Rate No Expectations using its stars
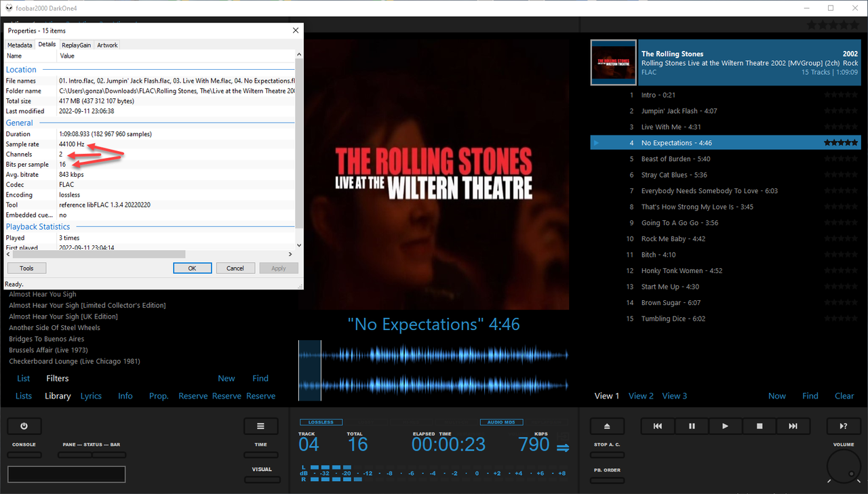Viewport: 868px width, 494px height. tap(841, 143)
